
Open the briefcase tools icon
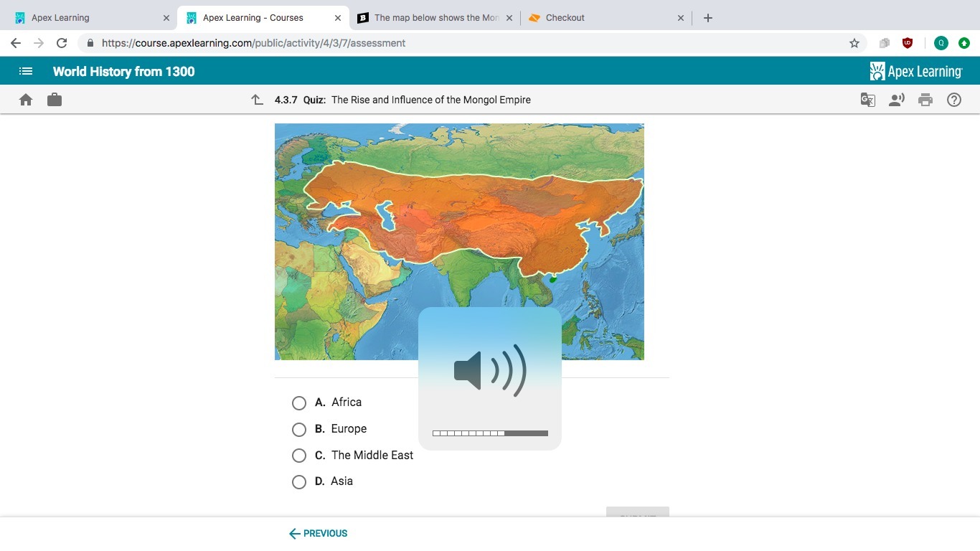coord(55,100)
